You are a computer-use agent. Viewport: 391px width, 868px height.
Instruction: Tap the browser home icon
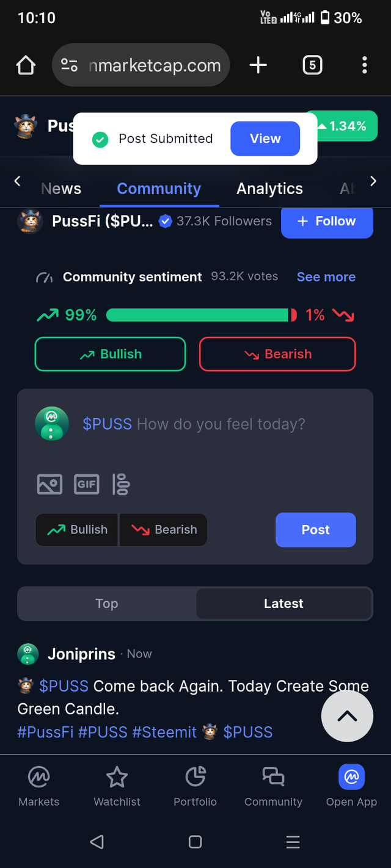click(x=26, y=65)
